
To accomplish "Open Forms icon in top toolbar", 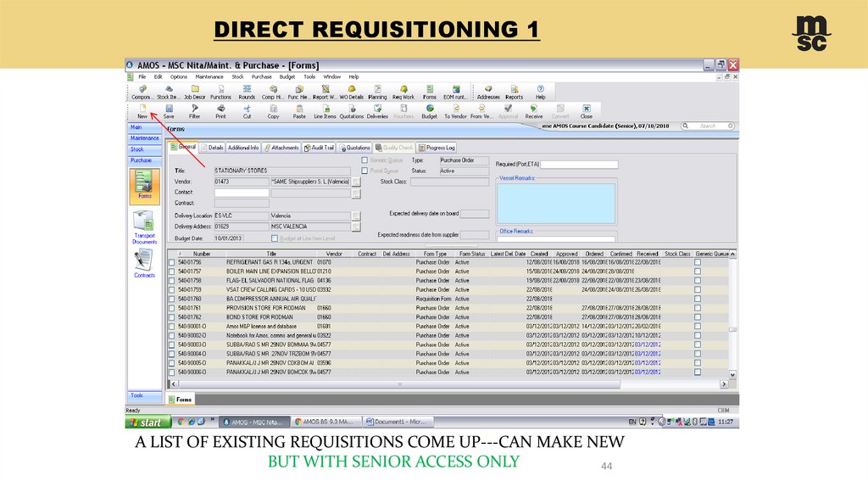I will 430,92.
